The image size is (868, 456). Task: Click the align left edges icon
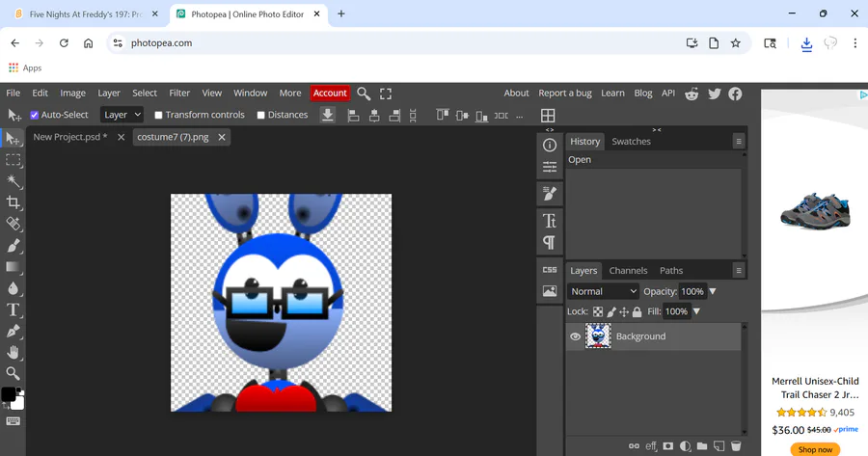[353, 116]
